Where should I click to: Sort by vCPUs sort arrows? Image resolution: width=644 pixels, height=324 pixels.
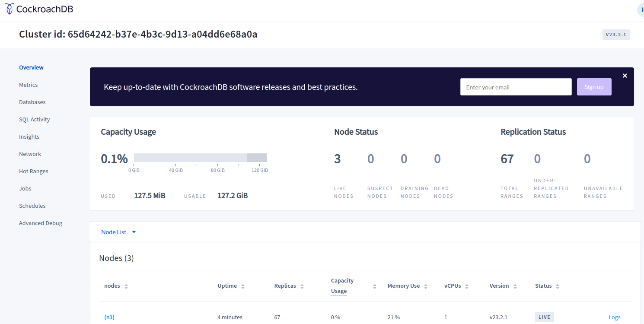tap(467, 286)
